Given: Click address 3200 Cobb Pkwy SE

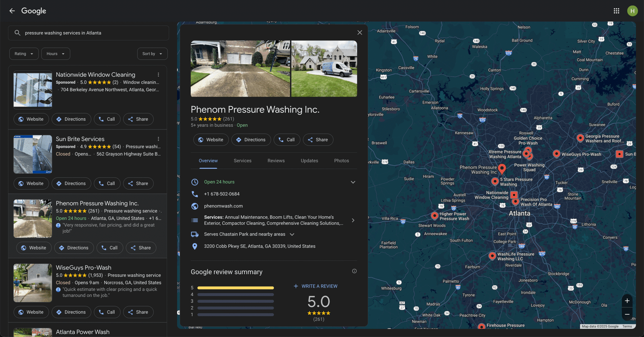Looking at the screenshot, I should [x=260, y=246].
